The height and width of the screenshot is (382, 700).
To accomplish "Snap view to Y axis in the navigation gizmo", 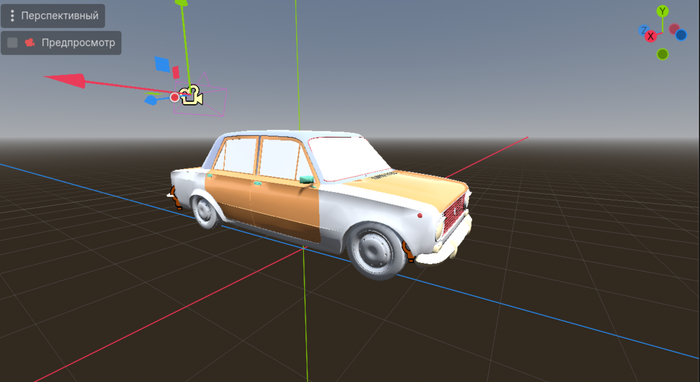I will [x=662, y=11].
